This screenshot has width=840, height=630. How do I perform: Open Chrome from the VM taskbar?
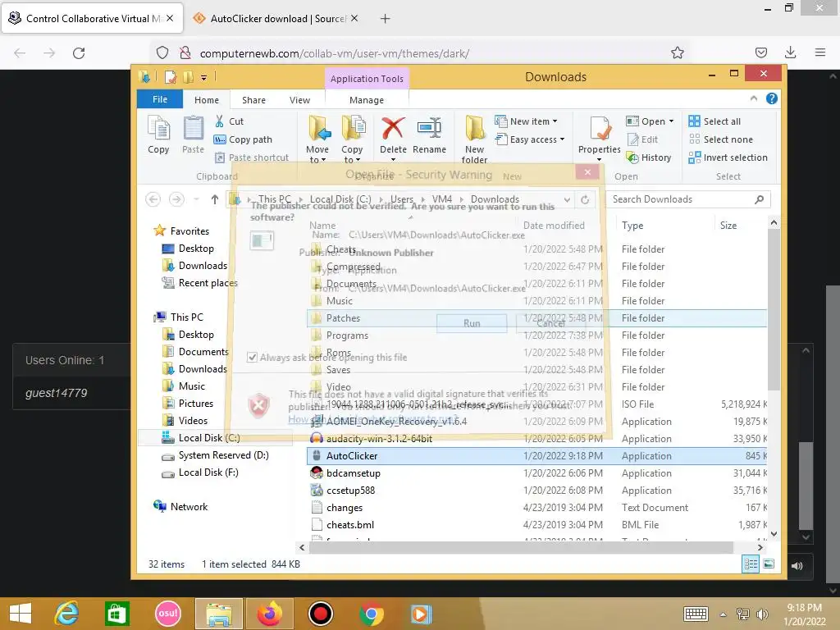click(372, 614)
